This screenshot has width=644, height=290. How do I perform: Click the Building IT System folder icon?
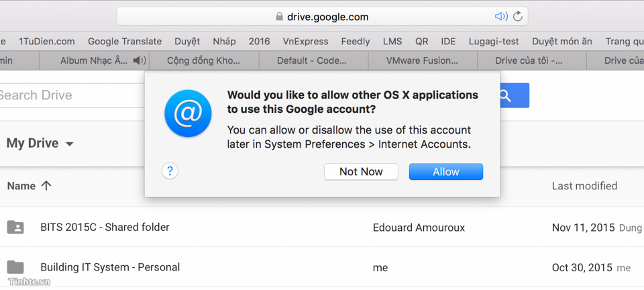[15, 267]
